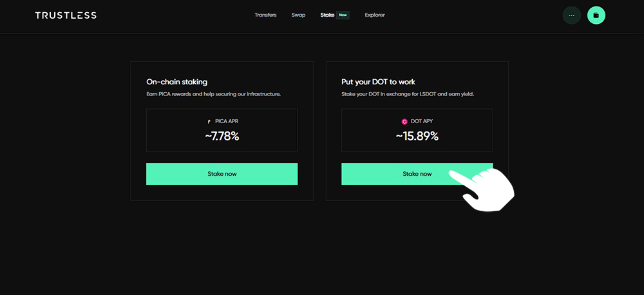The height and width of the screenshot is (295, 644).
Task: Click the TRUSTLESS logo
Action: pos(66,15)
